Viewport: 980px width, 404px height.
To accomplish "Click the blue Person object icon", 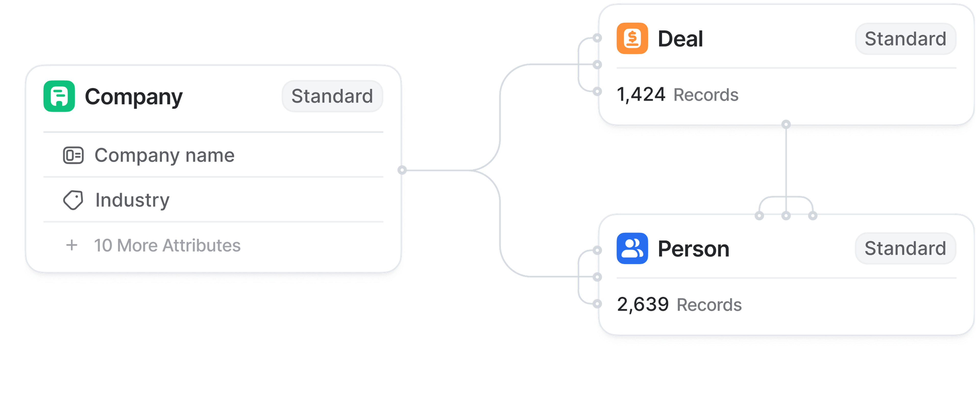I will click(632, 248).
